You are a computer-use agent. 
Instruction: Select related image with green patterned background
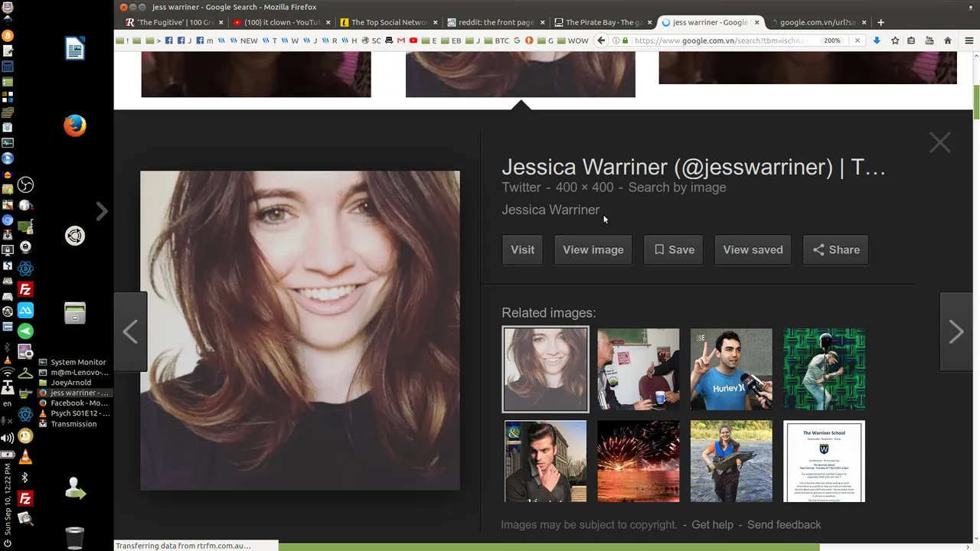tap(824, 369)
